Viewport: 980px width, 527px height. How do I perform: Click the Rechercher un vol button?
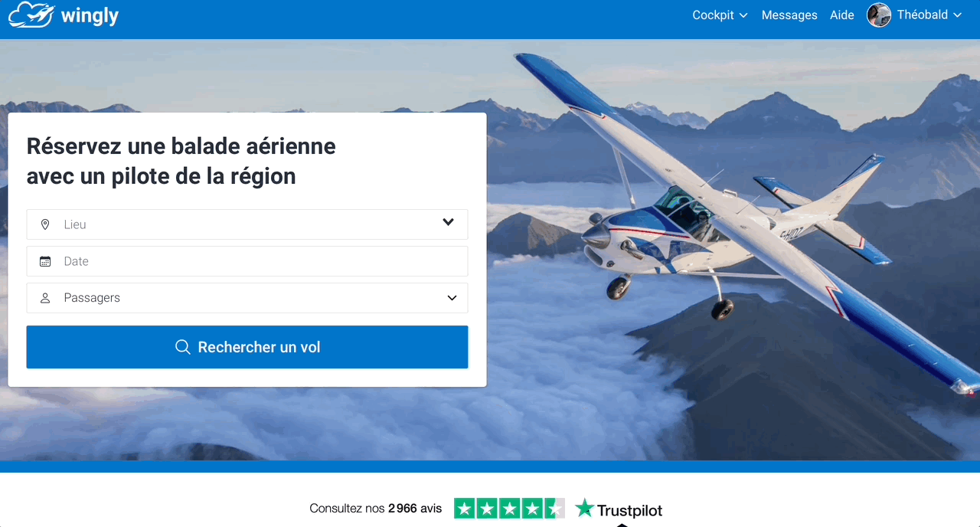pyautogui.click(x=247, y=347)
